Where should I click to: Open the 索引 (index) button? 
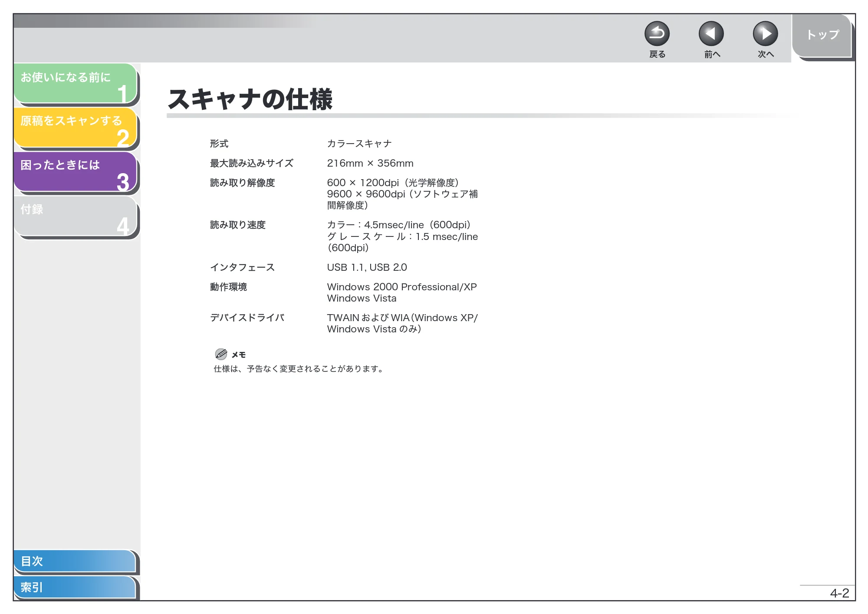(x=75, y=587)
